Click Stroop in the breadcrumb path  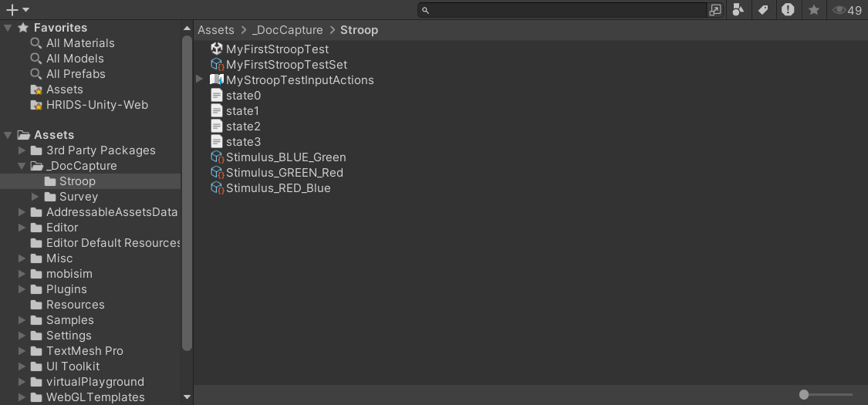click(x=360, y=30)
